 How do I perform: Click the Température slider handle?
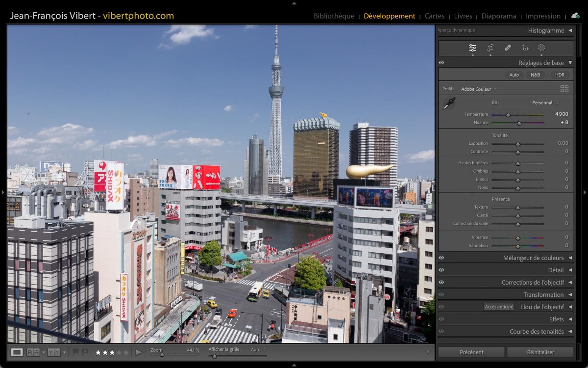pos(508,115)
